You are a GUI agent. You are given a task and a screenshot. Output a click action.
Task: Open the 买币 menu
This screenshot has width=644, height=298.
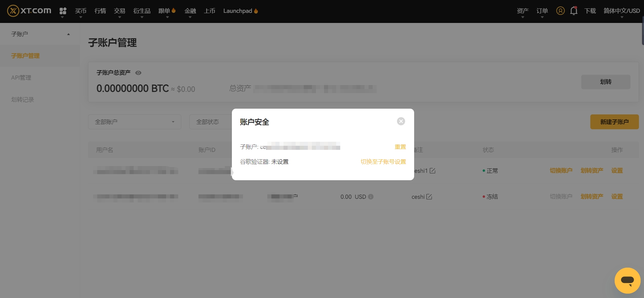(81, 11)
